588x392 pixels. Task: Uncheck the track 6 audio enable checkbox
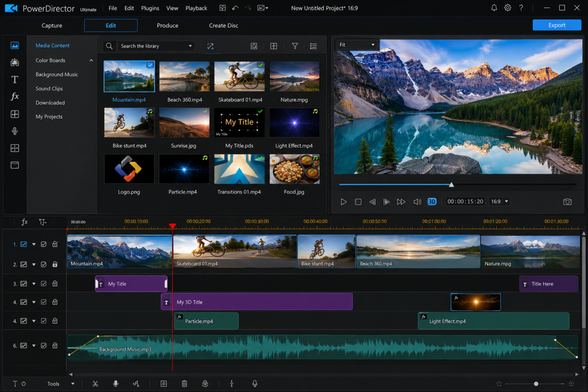click(x=44, y=345)
